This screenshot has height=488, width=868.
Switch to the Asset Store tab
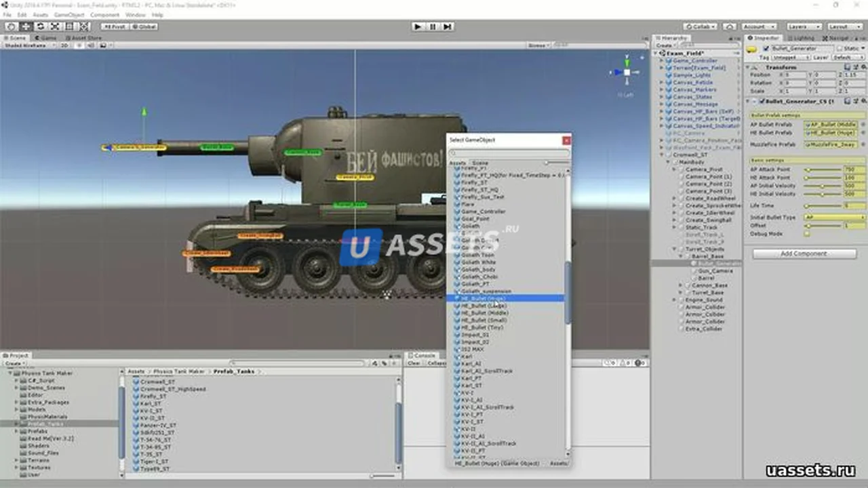click(83, 38)
